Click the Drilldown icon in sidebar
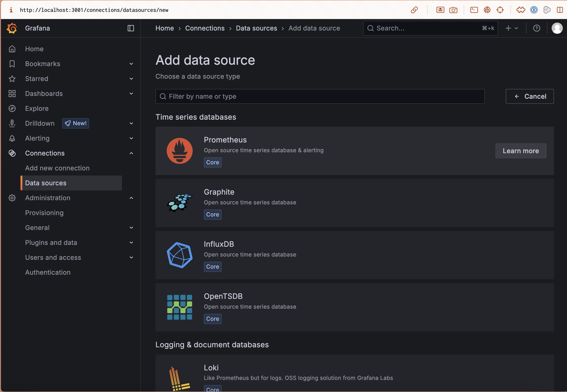The image size is (567, 392). coord(12,123)
